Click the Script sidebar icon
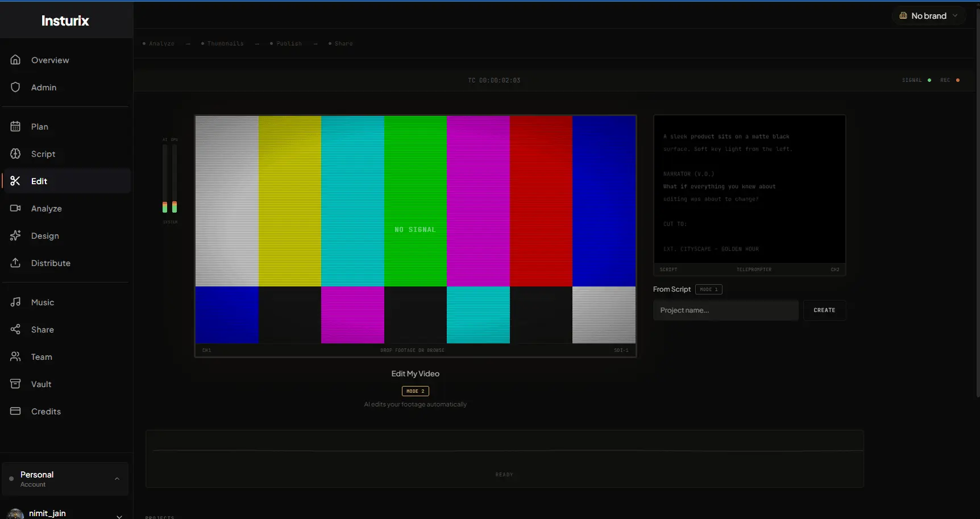The width and height of the screenshot is (980, 519). pyautogui.click(x=15, y=153)
